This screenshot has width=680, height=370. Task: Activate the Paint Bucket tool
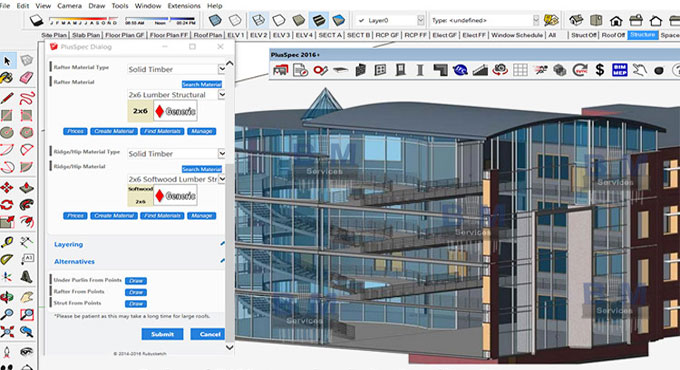coord(6,78)
